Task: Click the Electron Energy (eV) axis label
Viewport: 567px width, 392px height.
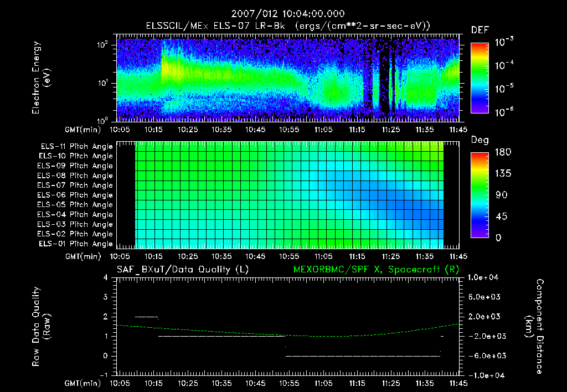Action: (x=40, y=78)
